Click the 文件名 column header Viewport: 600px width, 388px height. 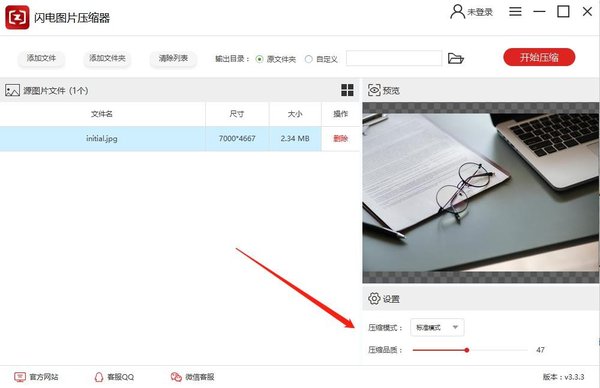coord(102,114)
